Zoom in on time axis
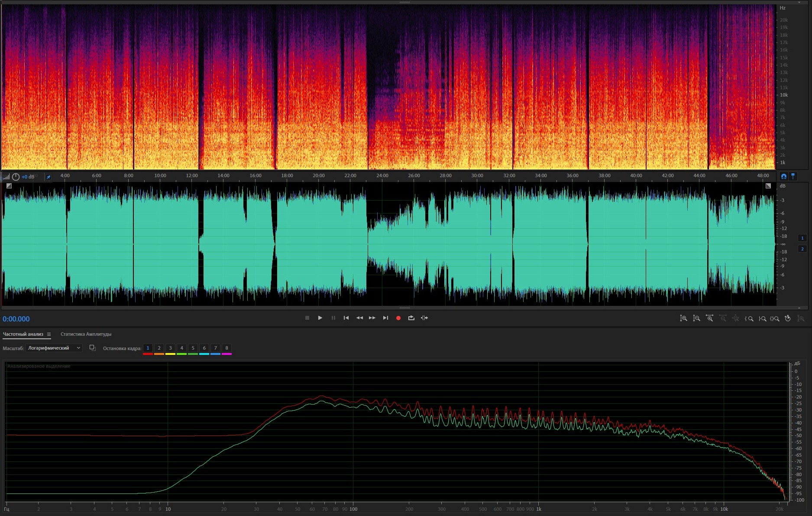The image size is (812, 516). point(709,318)
